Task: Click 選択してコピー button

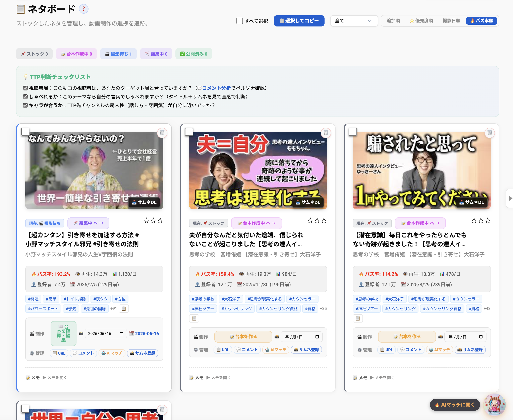Action: (x=299, y=21)
